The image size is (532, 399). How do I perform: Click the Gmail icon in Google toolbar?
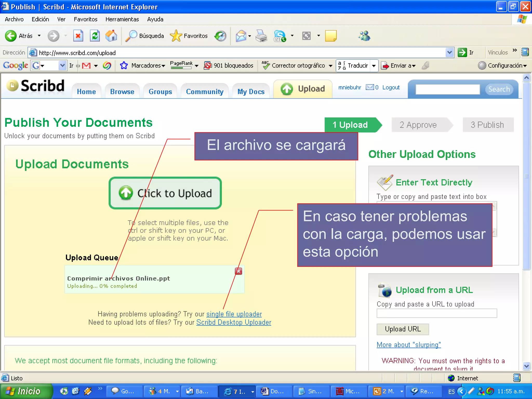point(86,65)
